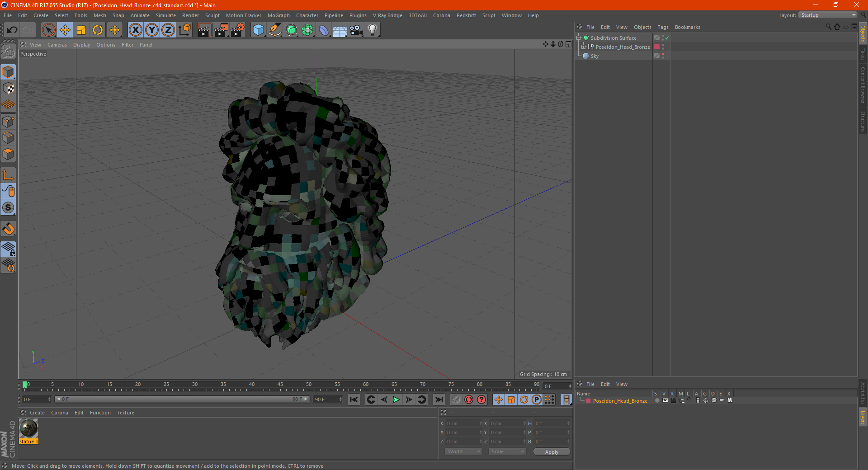Open viewport Display menu
Image resolution: width=868 pixels, height=470 pixels.
[x=81, y=45]
